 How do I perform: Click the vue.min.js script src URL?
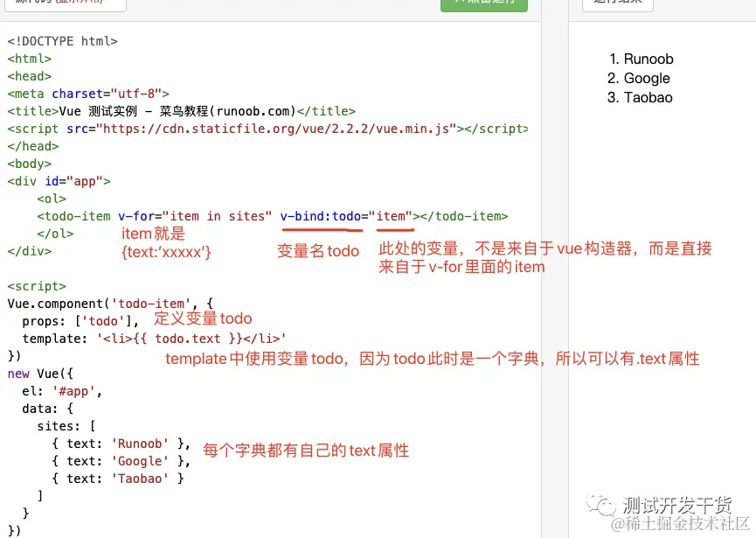276,129
